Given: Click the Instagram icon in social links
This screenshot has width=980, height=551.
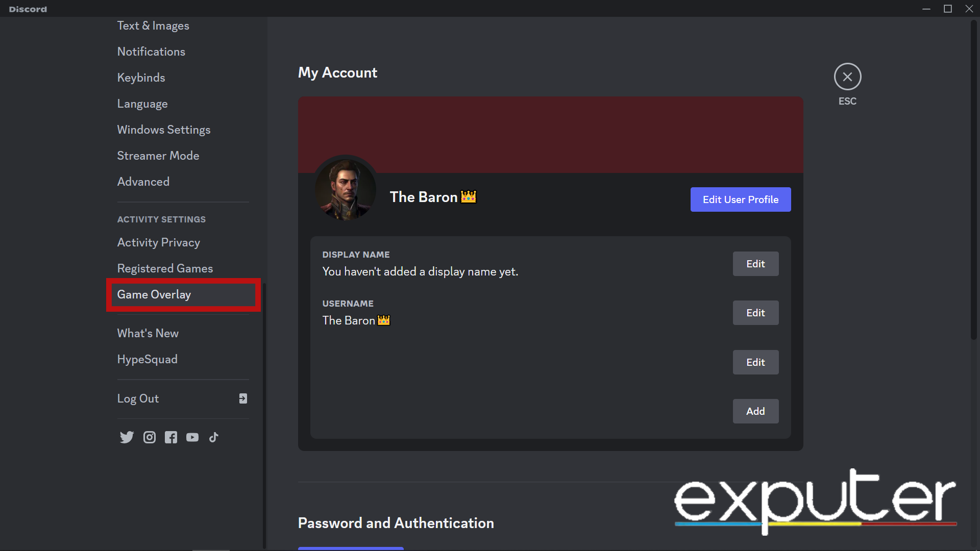Looking at the screenshot, I should [150, 437].
